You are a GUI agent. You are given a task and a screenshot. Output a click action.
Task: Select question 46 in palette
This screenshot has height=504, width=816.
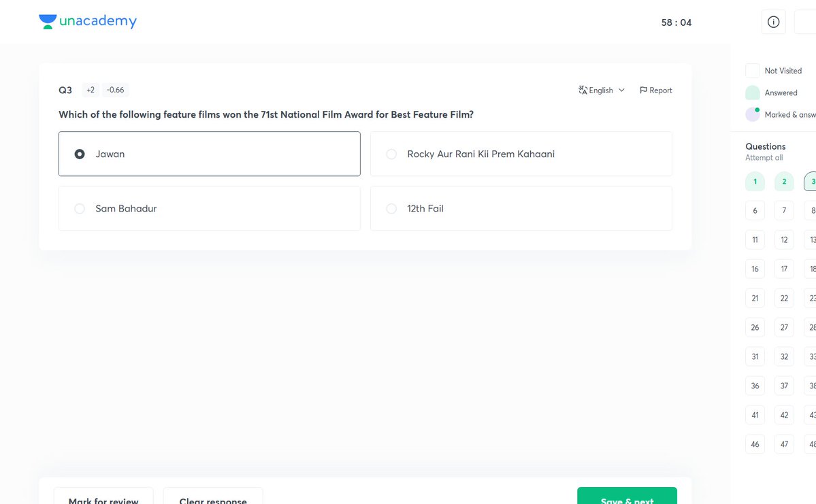755,443
